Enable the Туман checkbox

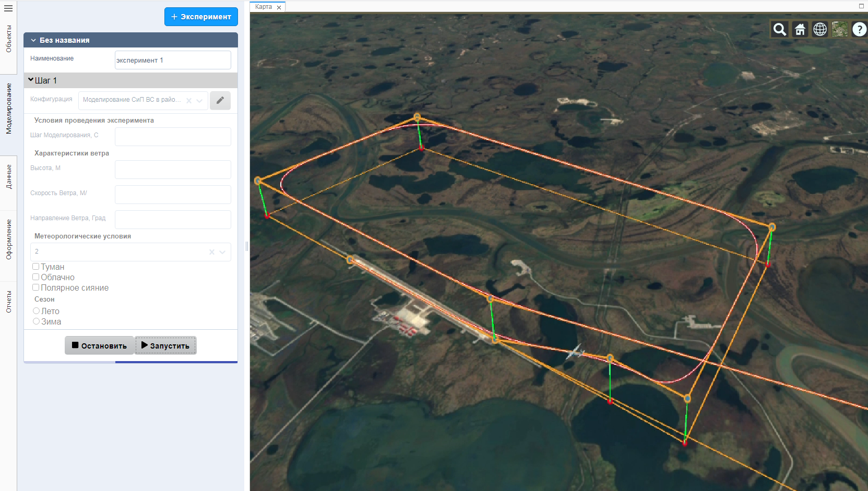(x=36, y=267)
